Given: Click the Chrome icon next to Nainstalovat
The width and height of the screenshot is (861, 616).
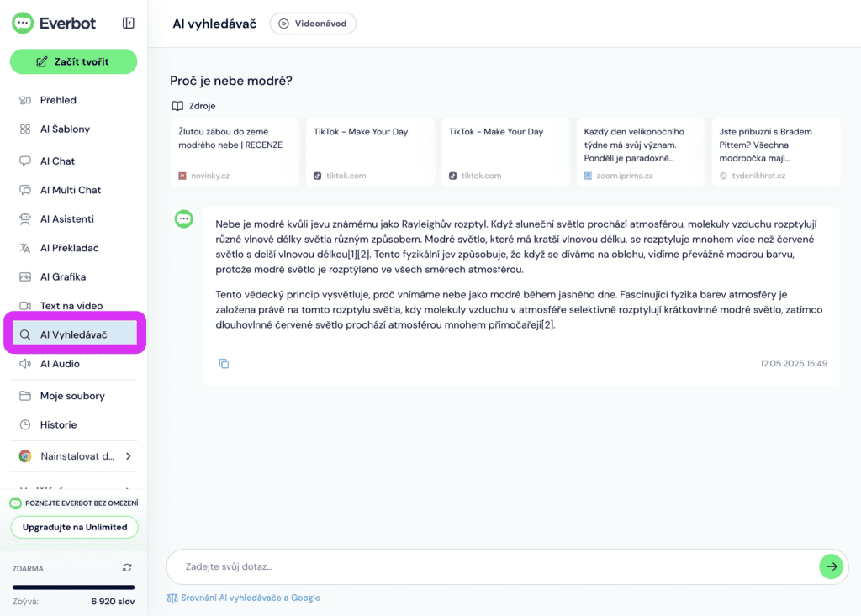Looking at the screenshot, I should pos(25,456).
